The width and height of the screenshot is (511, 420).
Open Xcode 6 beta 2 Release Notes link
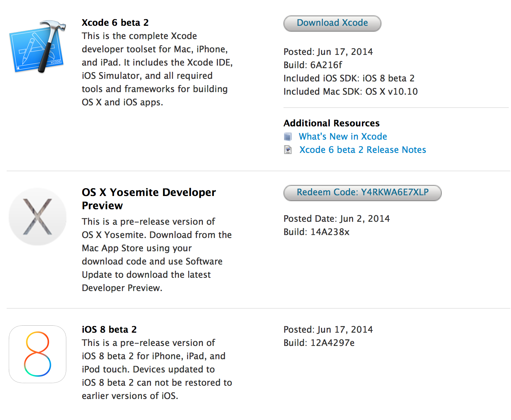coord(363,150)
